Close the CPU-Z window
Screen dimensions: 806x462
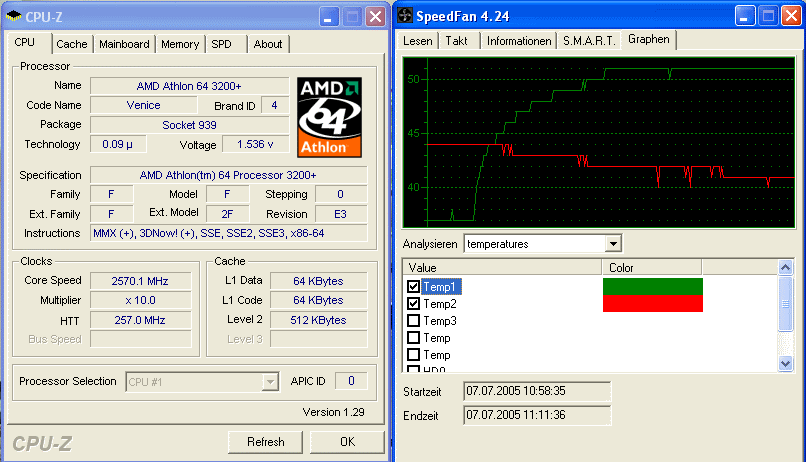coord(376,16)
